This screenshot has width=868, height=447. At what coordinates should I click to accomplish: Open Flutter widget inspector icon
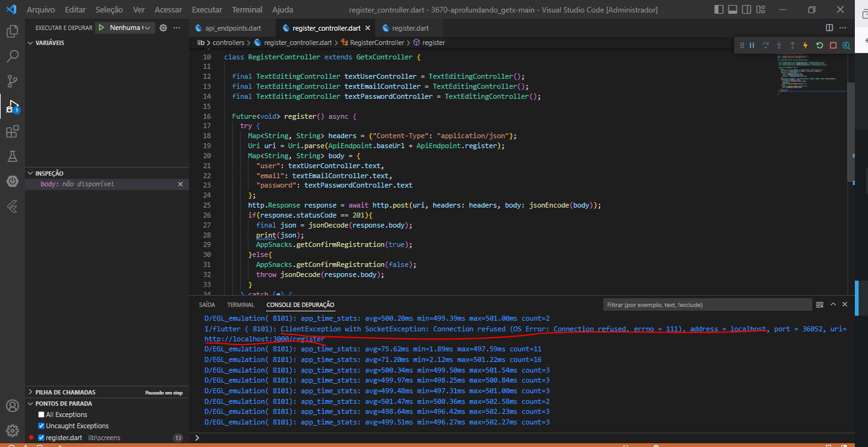point(846,46)
